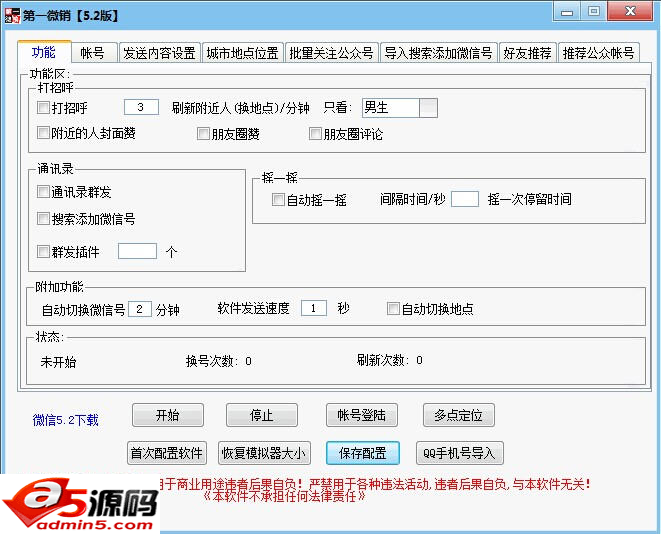Image resolution: width=661 pixels, height=534 pixels.
Task: Open the 帐号 tab
Action: tap(93, 53)
